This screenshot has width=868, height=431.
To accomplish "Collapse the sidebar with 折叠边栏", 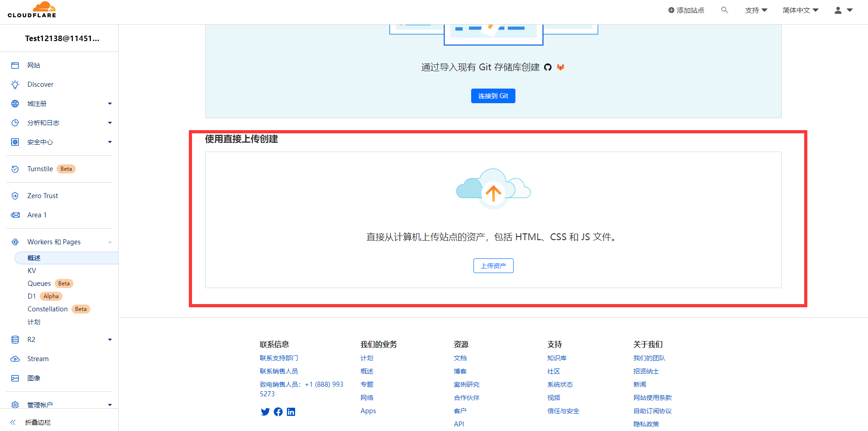I will (x=37, y=422).
